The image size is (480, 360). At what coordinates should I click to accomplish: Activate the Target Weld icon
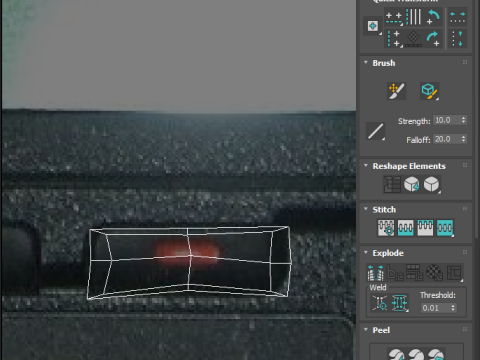380,303
